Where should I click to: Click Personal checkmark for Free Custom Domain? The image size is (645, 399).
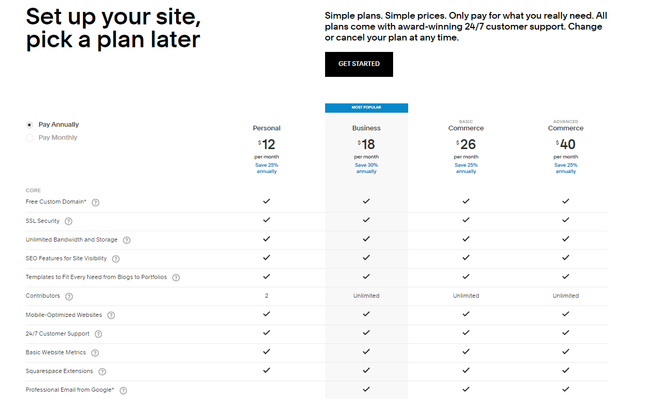pyautogui.click(x=267, y=201)
